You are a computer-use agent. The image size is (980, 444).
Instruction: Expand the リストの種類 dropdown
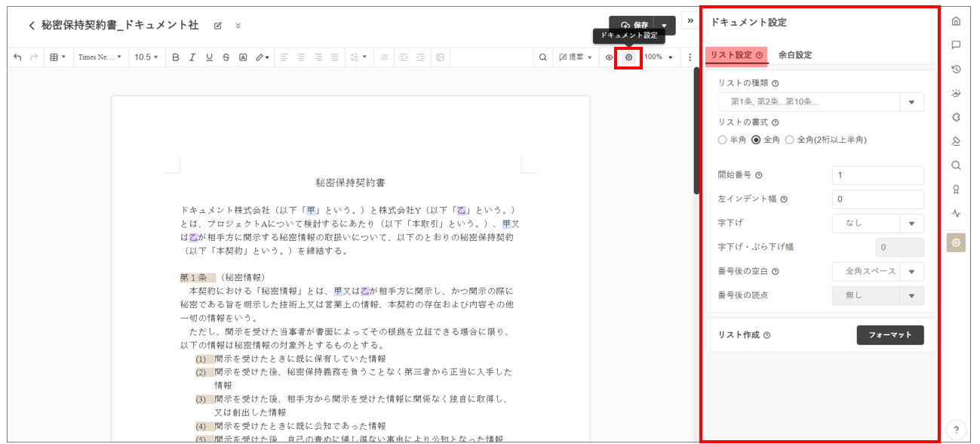[x=911, y=102]
